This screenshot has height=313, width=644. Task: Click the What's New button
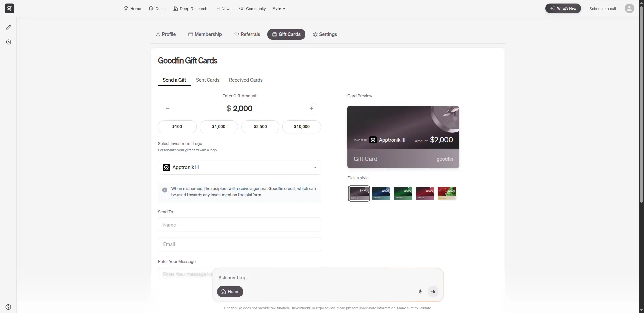click(x=563, y=8)
